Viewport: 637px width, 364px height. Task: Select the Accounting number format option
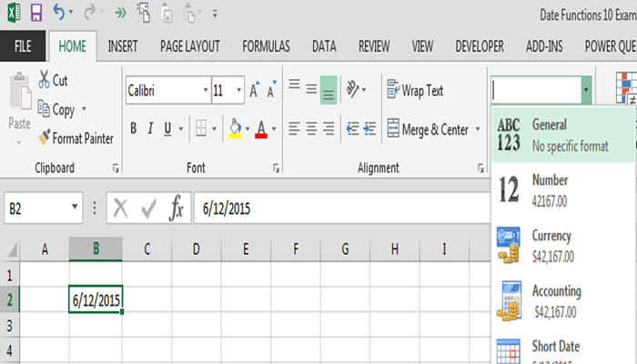coord(563,301)
